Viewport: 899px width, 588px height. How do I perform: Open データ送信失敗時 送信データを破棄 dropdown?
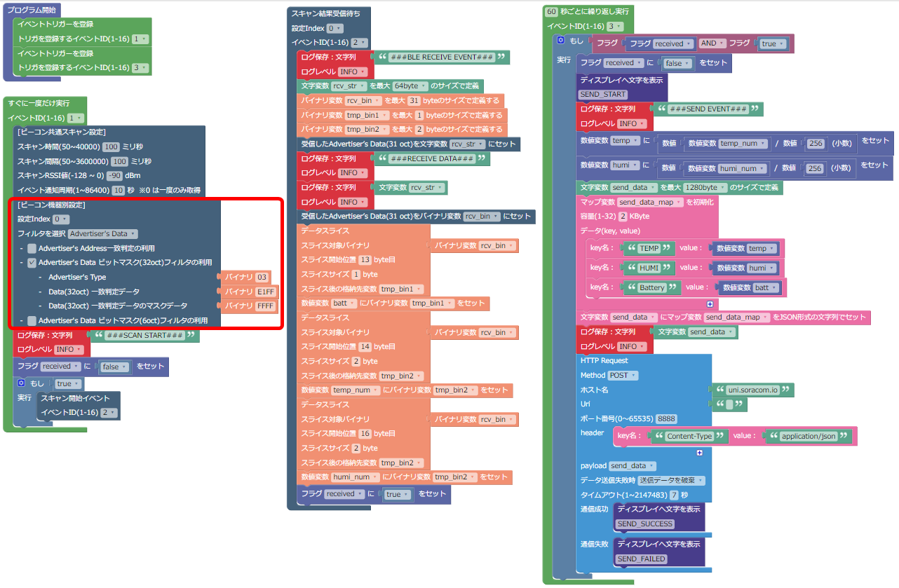click(x=672, y=480)
